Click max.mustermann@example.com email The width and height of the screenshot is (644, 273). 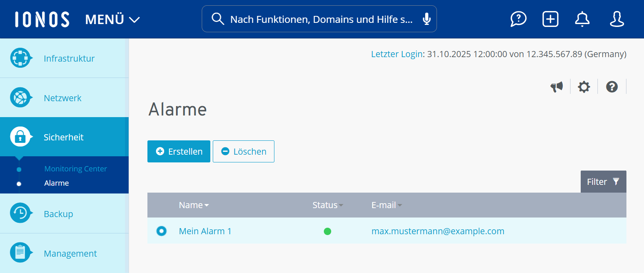point(438,231)
